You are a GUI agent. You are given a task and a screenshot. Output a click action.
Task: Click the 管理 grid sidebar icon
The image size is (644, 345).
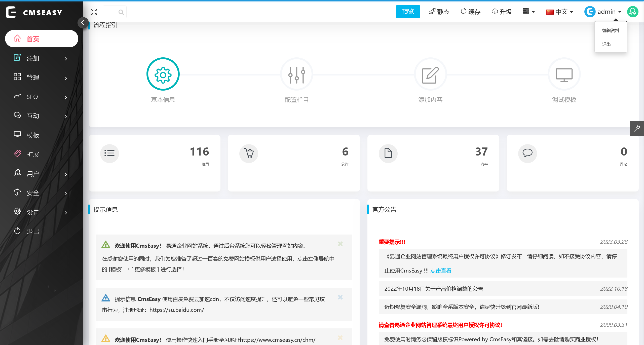[17, 76]
